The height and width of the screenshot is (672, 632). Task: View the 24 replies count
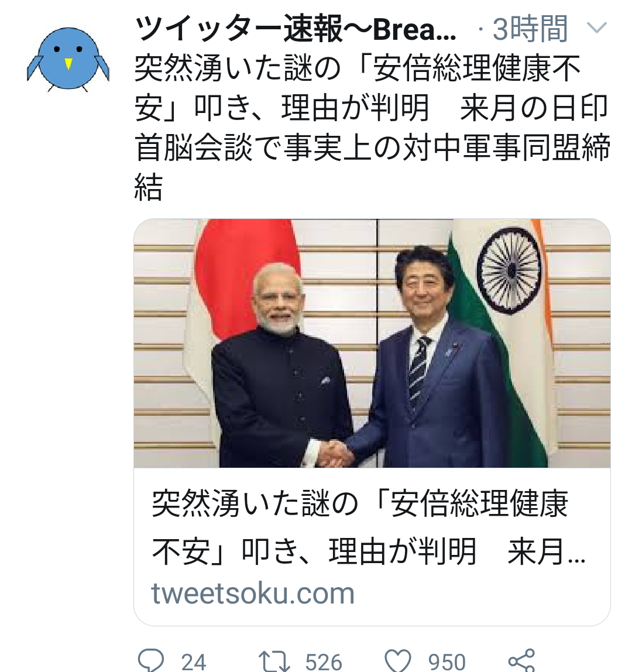click(193, 662)
